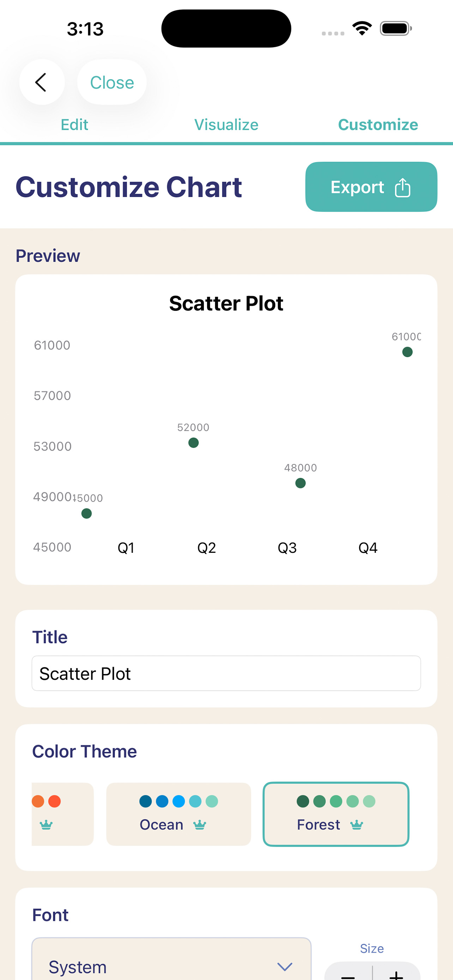Open the Visualize tab
453x980 pixels.
coord(226,125)
